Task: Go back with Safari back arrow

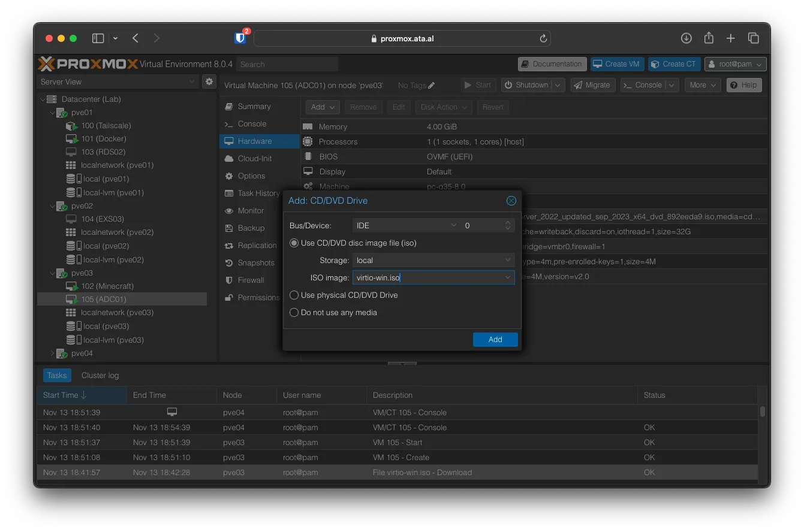Action: [x=135, y=38]
